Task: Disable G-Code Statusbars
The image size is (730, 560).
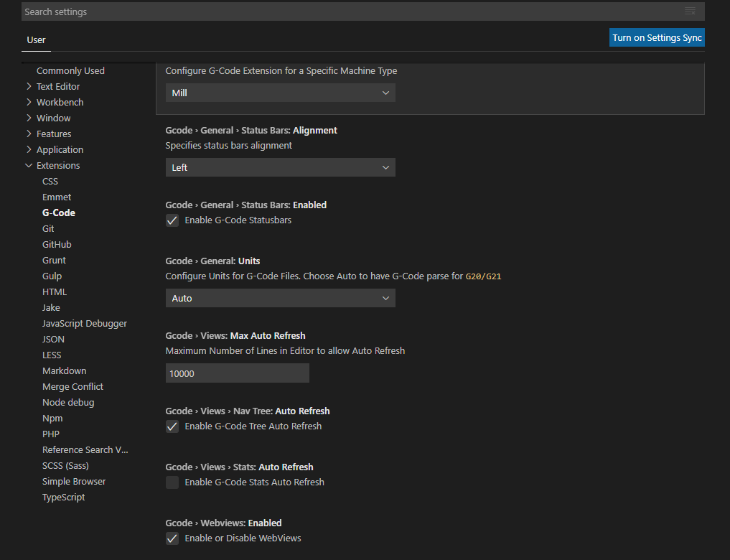Action: point(172,220)
